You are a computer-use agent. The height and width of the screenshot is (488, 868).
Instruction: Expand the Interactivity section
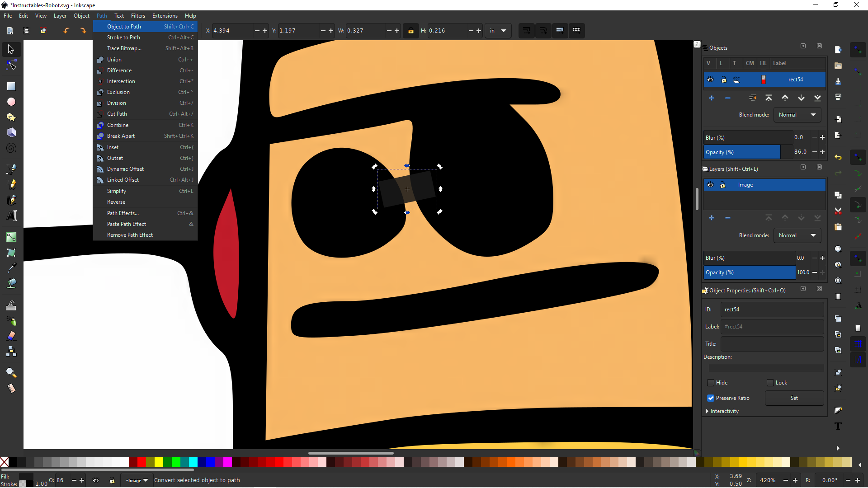724,411
